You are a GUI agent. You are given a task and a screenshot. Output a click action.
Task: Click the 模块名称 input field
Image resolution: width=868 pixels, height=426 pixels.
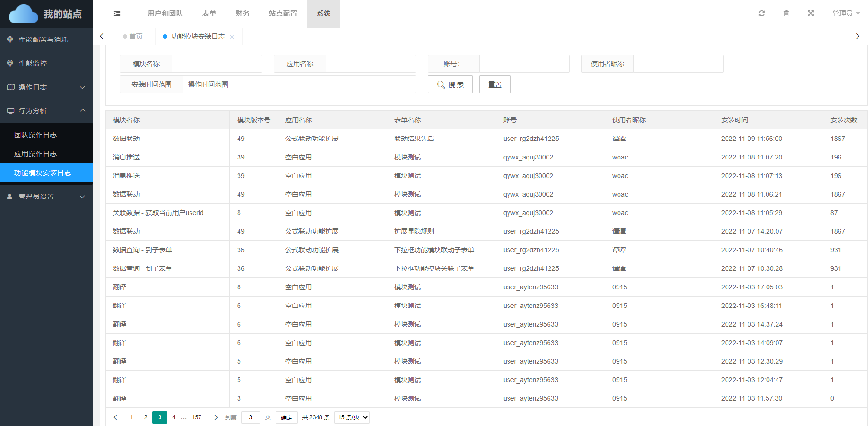217,64
